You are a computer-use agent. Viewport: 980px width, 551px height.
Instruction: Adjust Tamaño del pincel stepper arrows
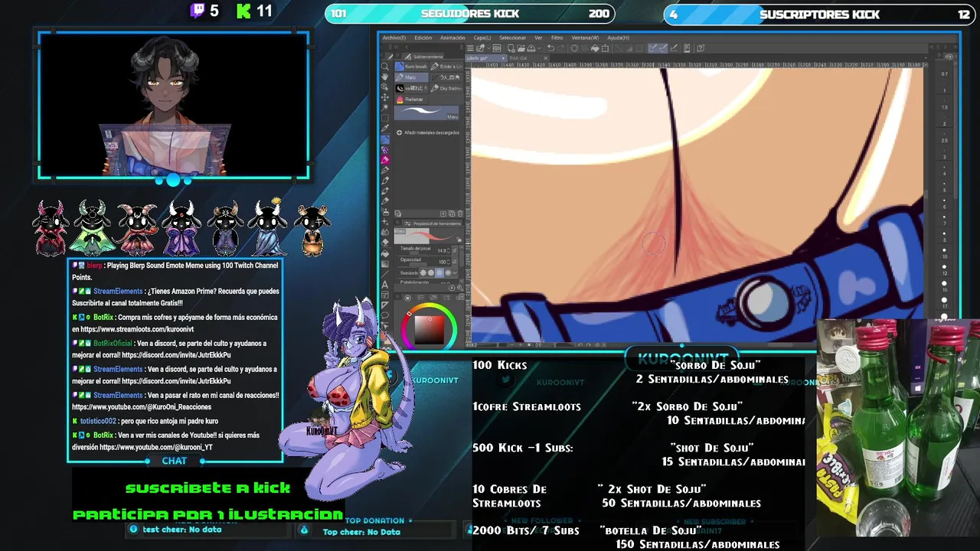[449, 251]
